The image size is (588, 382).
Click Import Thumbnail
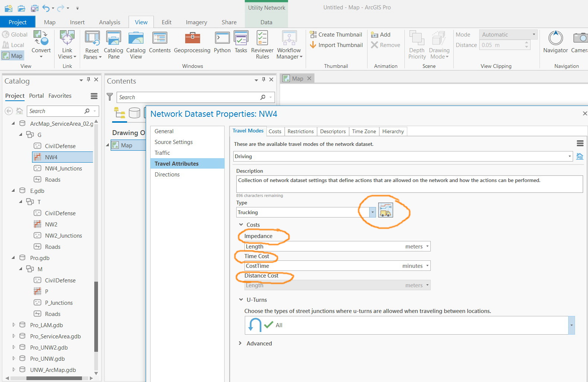tap(336, 45)
